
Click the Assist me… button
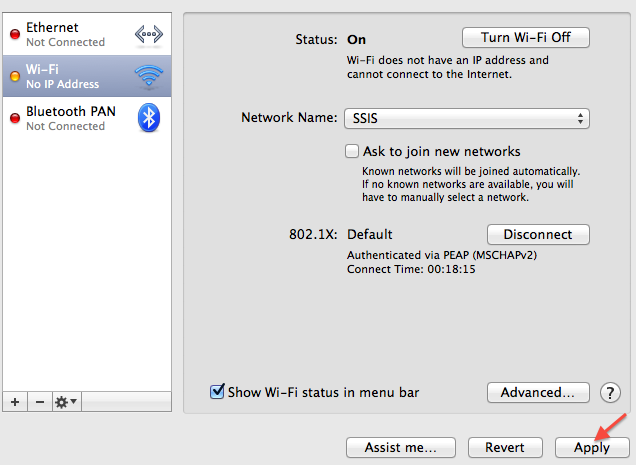pyautogui.click(x=399, y=447)
